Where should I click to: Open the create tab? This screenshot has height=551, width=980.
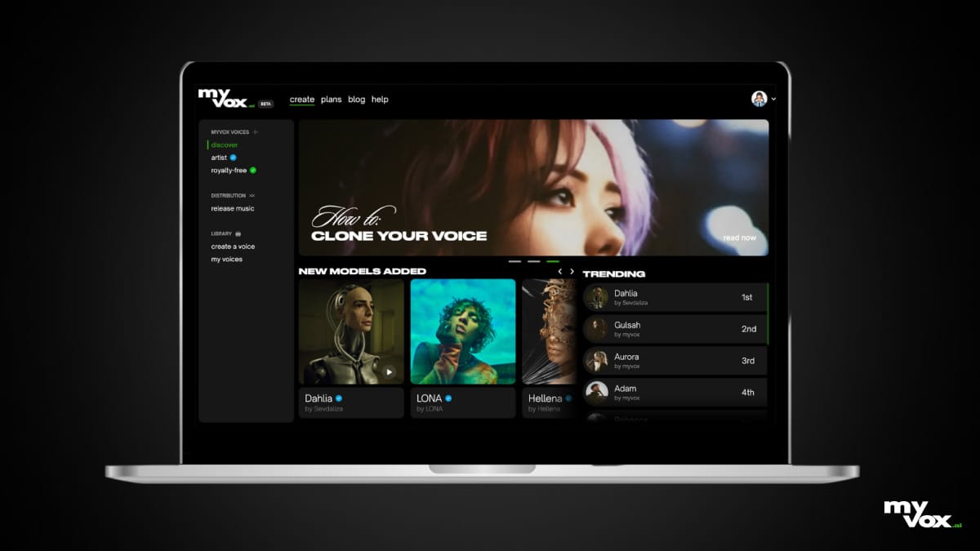coord(302,100)
